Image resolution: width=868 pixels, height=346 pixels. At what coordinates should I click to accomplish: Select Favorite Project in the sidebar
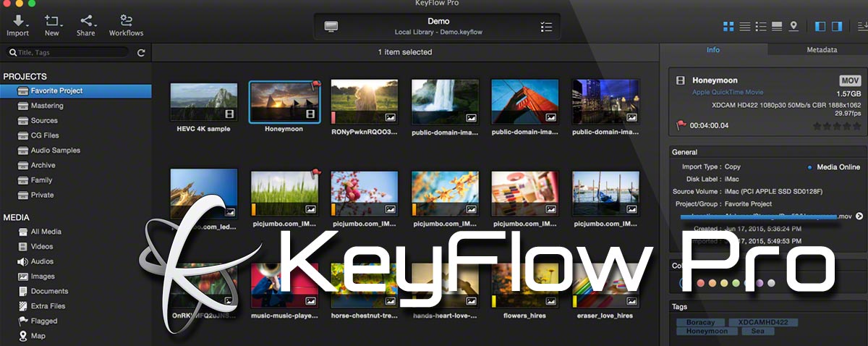coord(76,91)
